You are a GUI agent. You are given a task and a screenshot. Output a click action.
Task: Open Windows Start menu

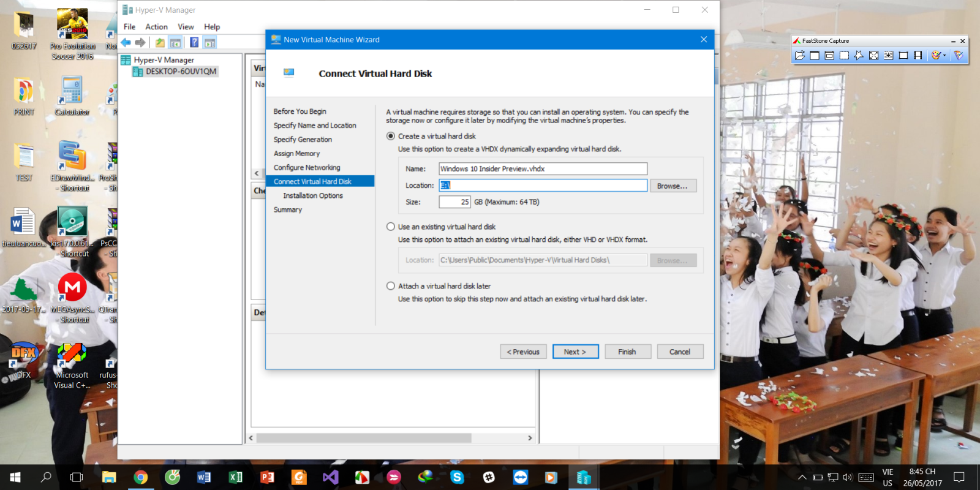(x=15, y=477)
